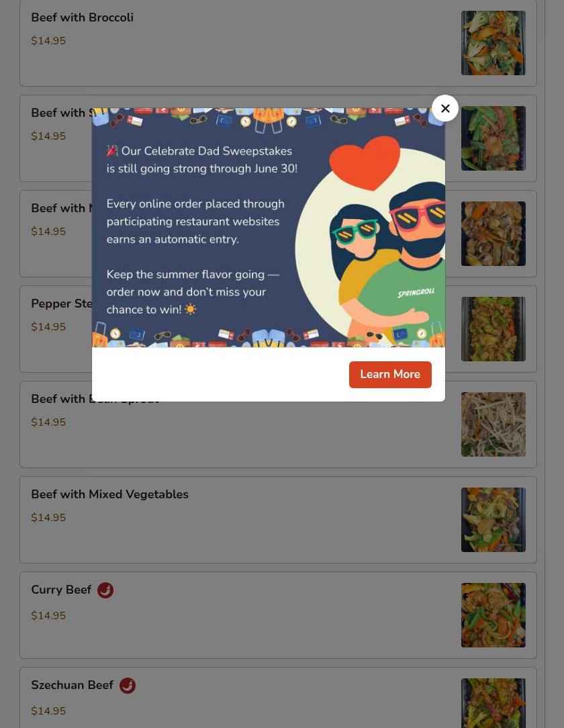This screenshot has width=564, height=728.
Task: Open the Beef with Broccoli photo
Action: click(493, 43)
